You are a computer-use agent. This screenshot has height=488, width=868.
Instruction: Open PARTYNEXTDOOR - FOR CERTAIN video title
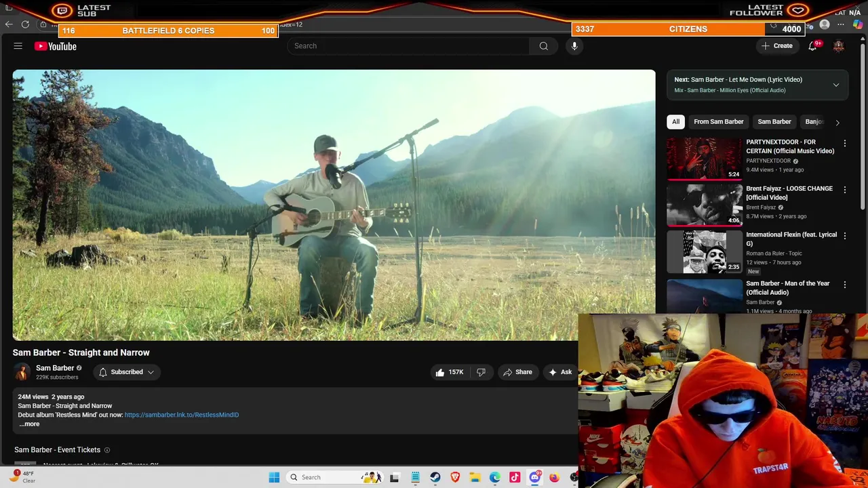coord(790,146)
